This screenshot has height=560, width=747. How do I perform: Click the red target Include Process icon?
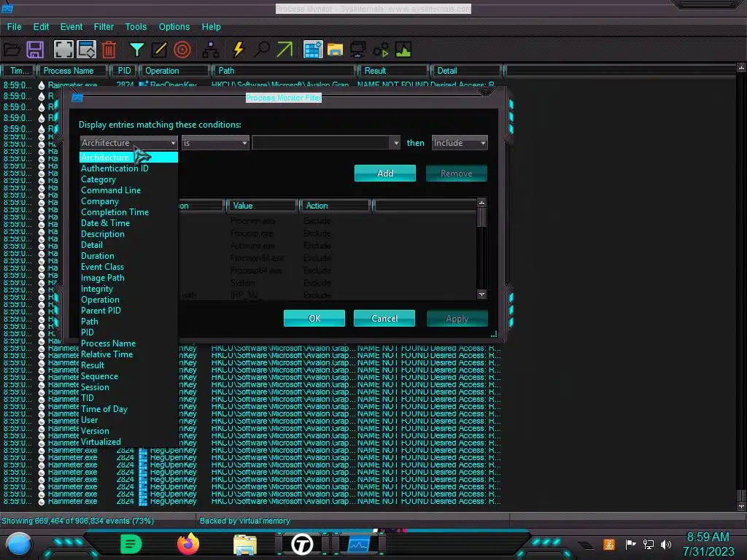click(182, 50)
